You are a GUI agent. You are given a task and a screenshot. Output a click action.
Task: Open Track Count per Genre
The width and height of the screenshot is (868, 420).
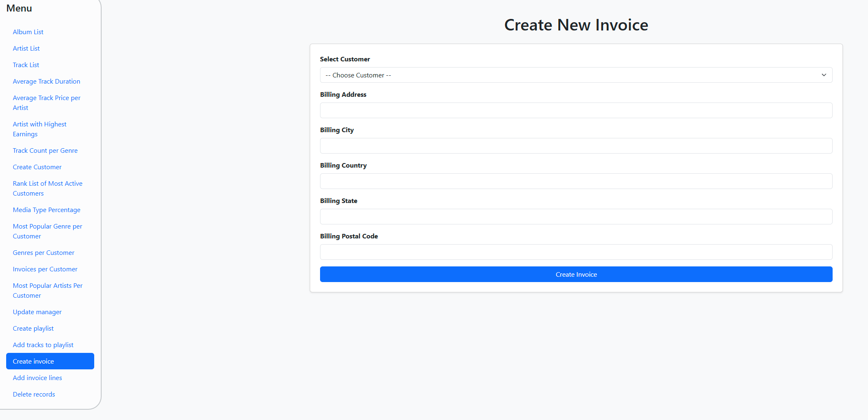point(45,151)
